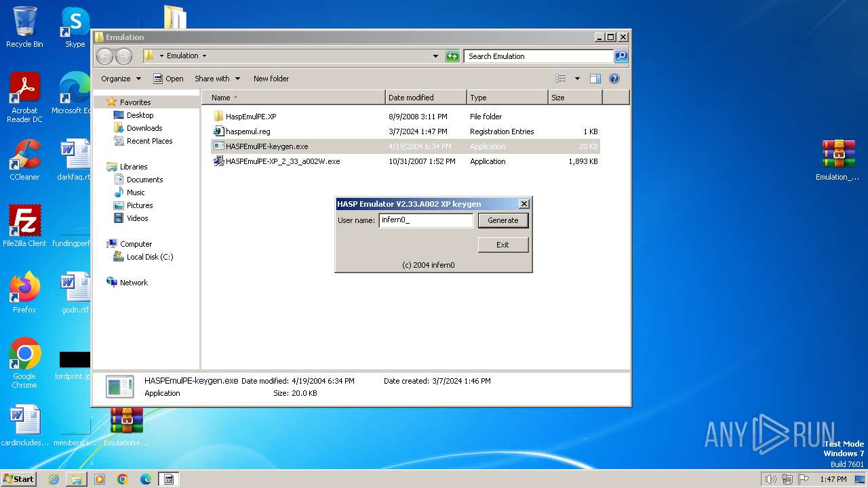Open Firefox desktop shortcut

[24, 292]
